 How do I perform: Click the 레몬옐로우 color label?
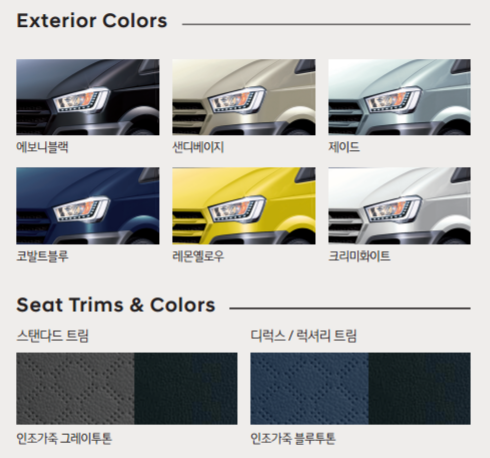pyautogui.click(x=198, y=256)
